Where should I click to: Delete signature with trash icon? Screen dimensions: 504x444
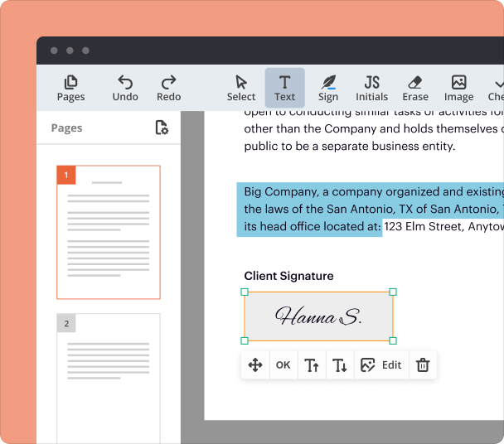[423, 365]
